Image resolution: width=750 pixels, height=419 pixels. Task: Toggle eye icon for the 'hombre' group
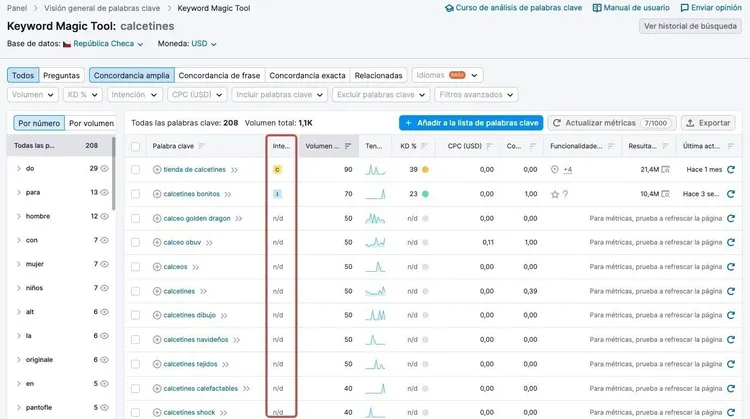tap(104, 216)
